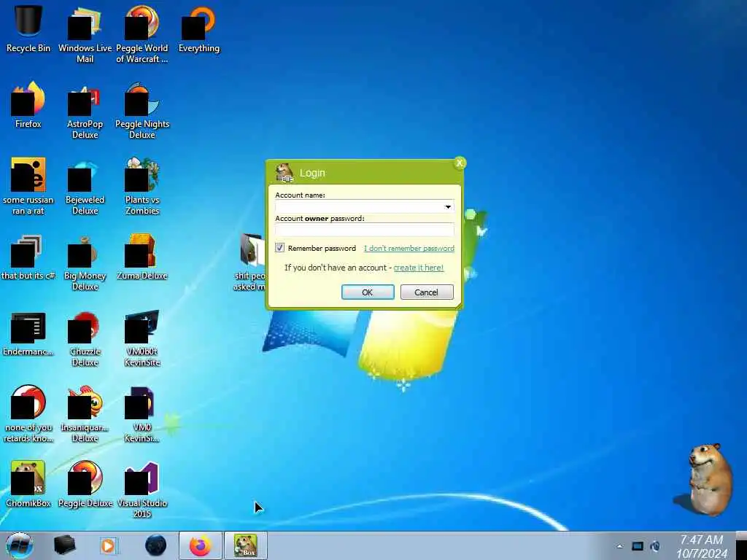
Task: Expand the Account name dropdown
Action: pyautogui.click(x=448, y=206)
